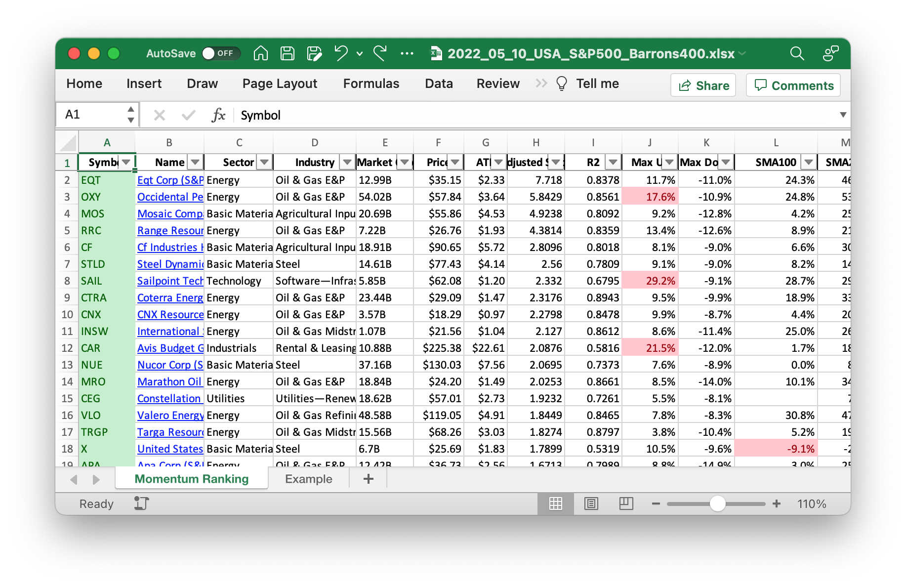This screenshot has width=906, height=588.
Task: Expand the formula bar
Action: (x=843, y=115)
